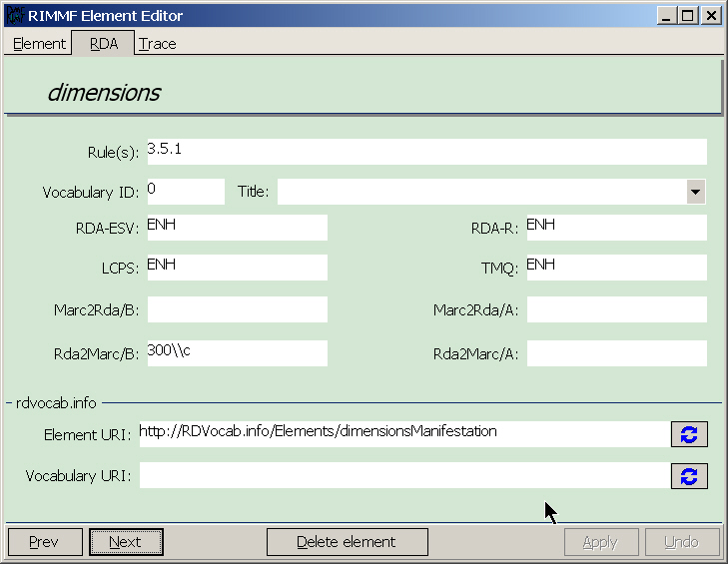Click the RDA-ESV input field
This screenshot has height=564, width=728.
(x=238, y=228)
